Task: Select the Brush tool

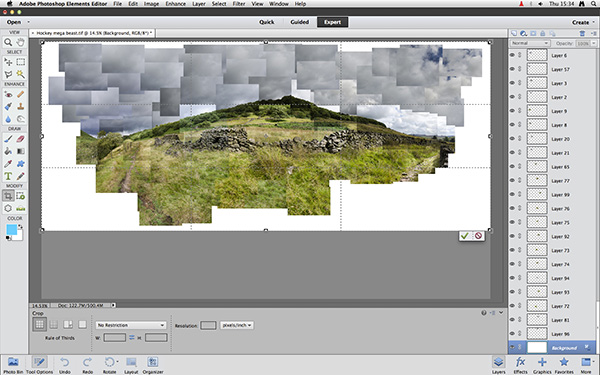Action: pos(8,139)
